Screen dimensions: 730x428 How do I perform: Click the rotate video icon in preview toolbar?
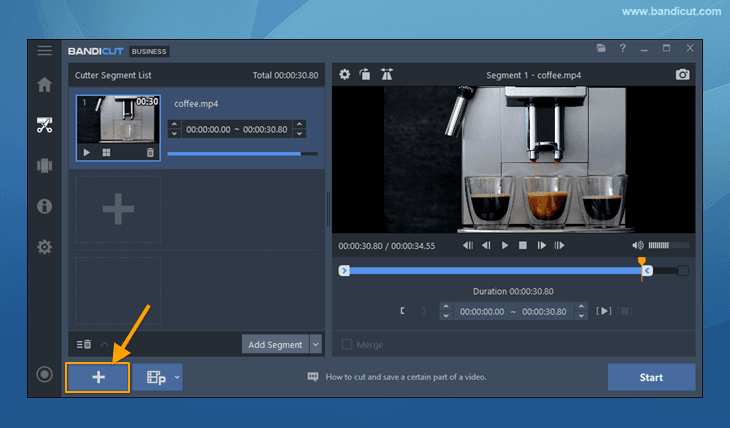click(365, 75)
